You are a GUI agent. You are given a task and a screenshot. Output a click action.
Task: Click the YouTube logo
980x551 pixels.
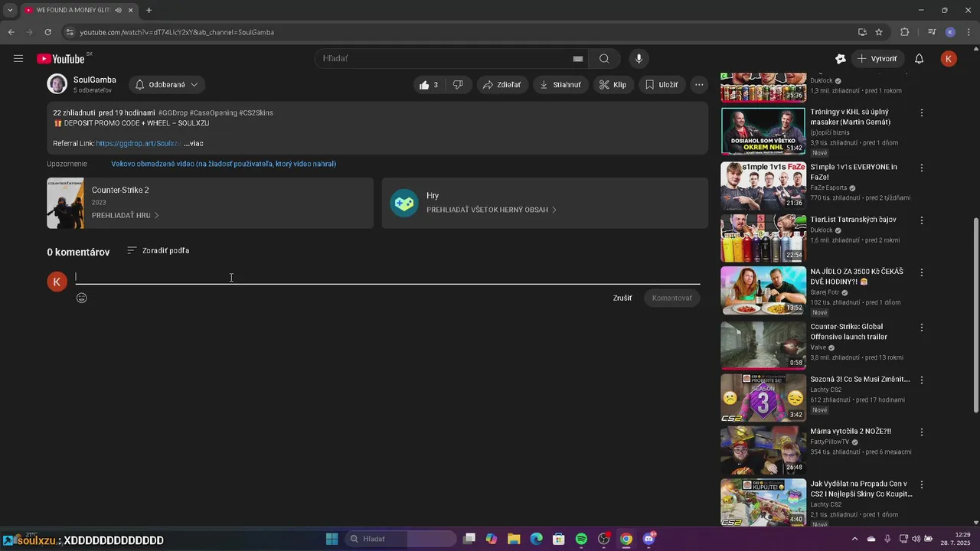tap(60, 59)
